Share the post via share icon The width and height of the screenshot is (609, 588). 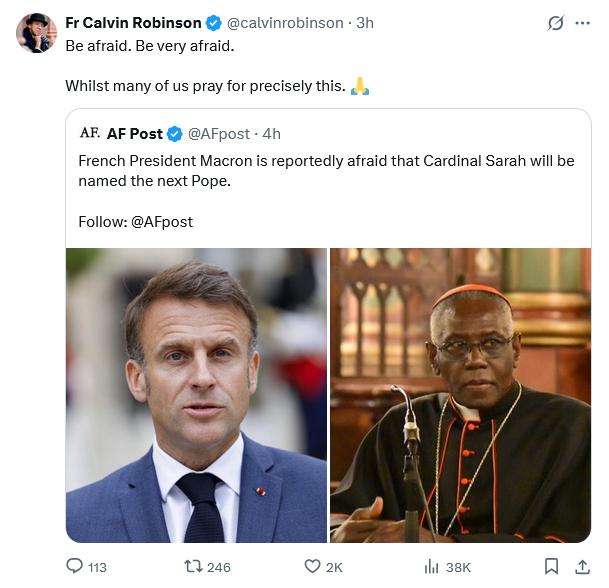pyautogui.click(x=582, y=566)
